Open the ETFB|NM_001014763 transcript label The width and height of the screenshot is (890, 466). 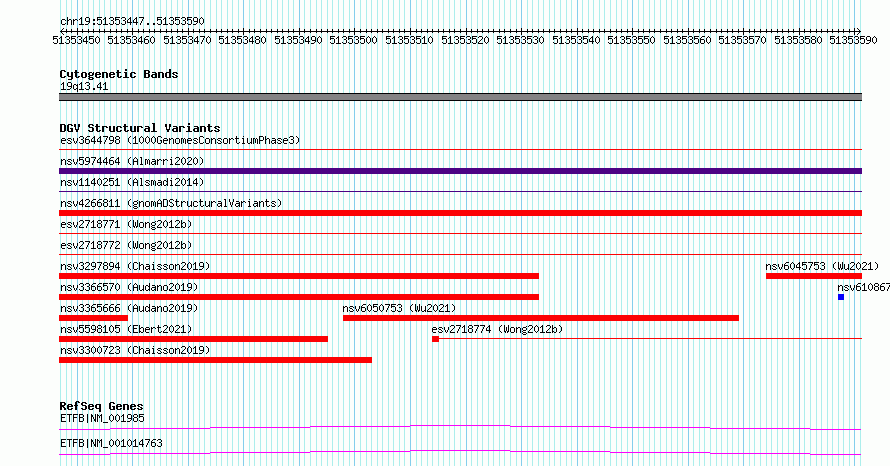coord(111,443)
